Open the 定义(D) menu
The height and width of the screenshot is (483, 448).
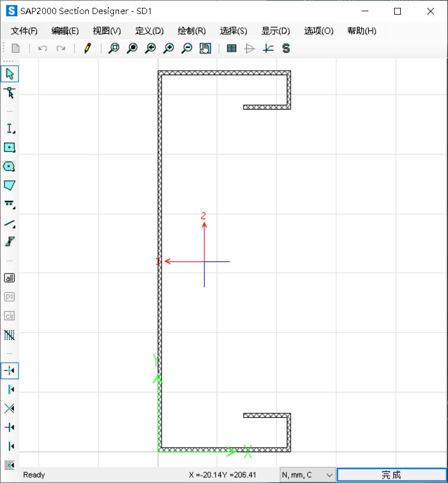pos(149,31)
